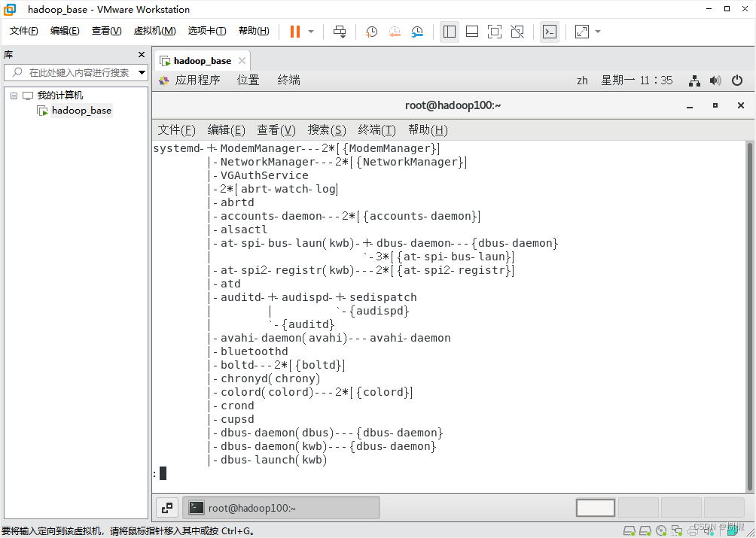Viewport: 756px width, 538px height.
Task: Click the VMware Workstation title bar logo
Action: (x=10, y=9)
